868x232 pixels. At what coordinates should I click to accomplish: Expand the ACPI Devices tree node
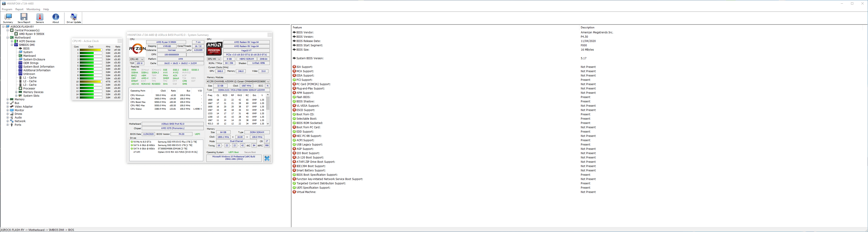point(12,42)
